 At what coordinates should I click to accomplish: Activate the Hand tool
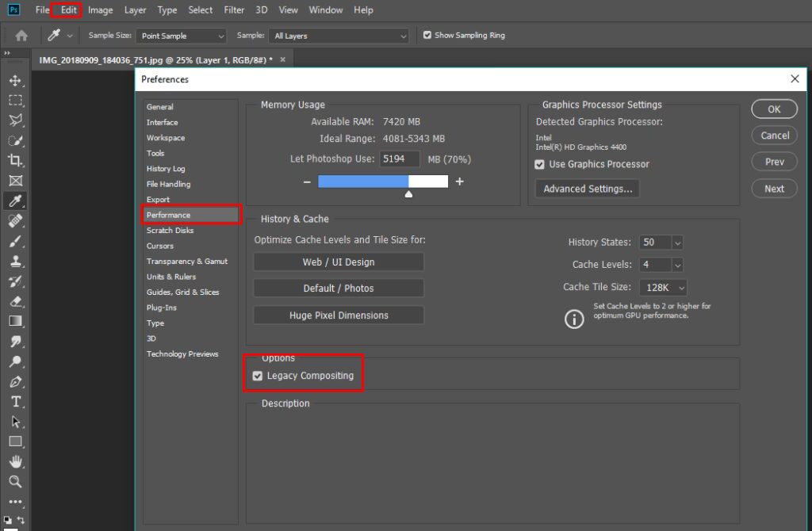point(15,461)
